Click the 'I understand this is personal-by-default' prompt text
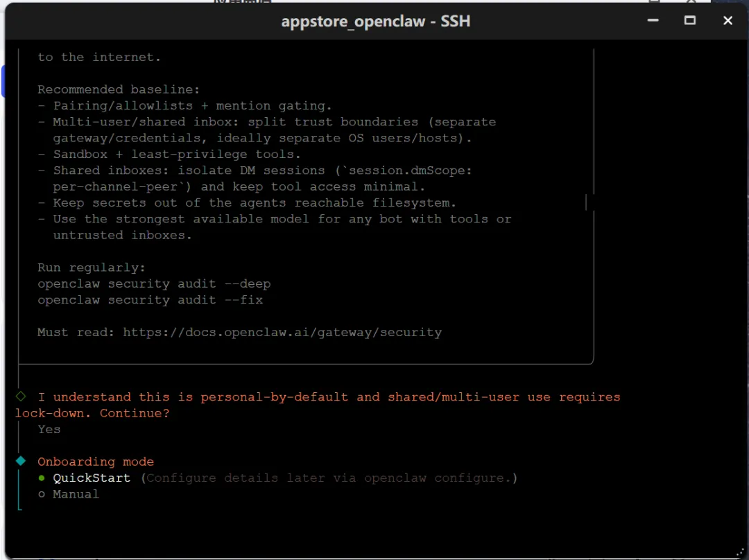This screenshot has height=560, width=749. [x=318, y=405]
